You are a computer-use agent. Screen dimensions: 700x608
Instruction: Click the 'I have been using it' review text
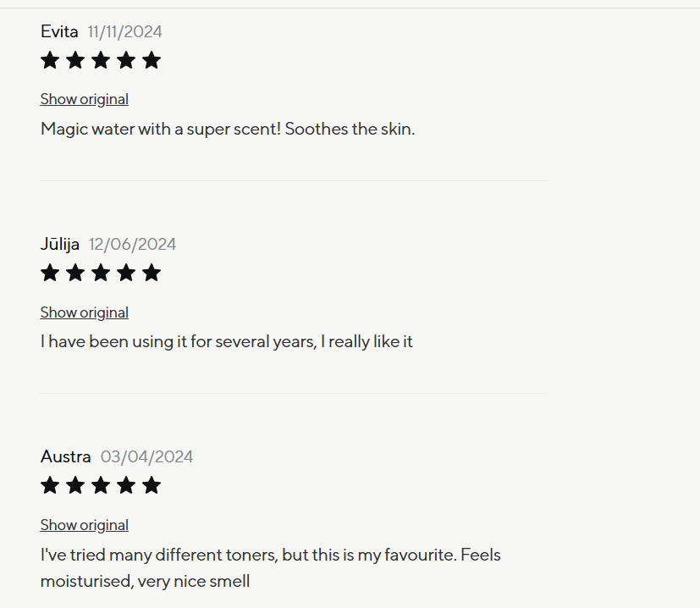click(x=226, y=342)
